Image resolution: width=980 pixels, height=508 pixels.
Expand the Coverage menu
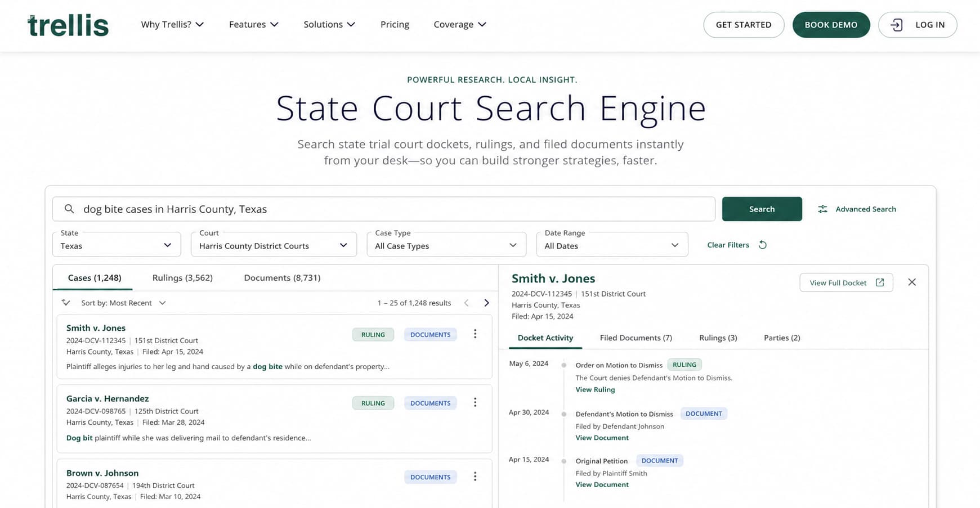460,24
